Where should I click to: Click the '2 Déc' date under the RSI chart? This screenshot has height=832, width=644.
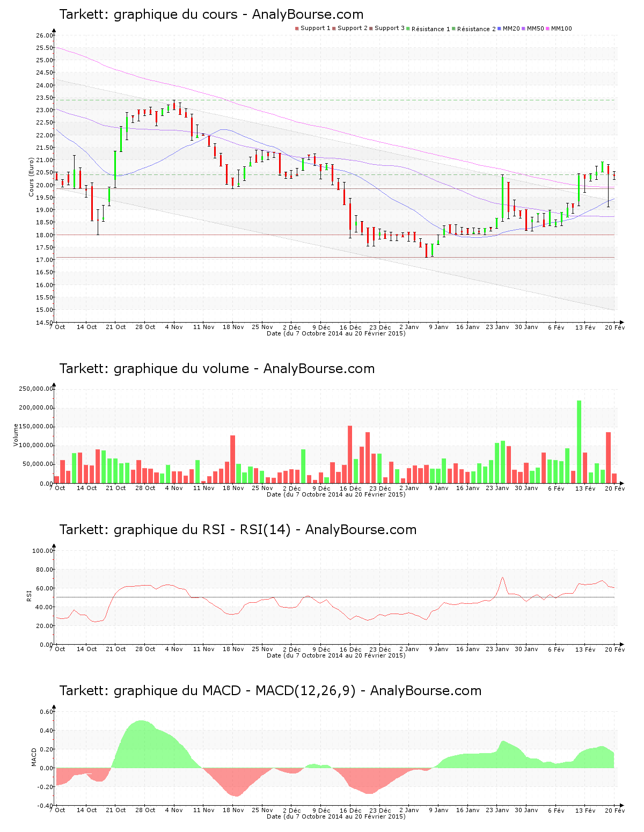tap(291, 649)
